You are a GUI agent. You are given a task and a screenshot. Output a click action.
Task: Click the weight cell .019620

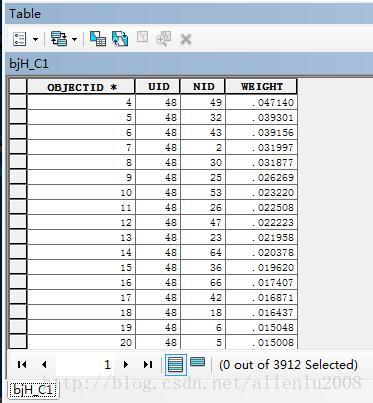(261, 267)
